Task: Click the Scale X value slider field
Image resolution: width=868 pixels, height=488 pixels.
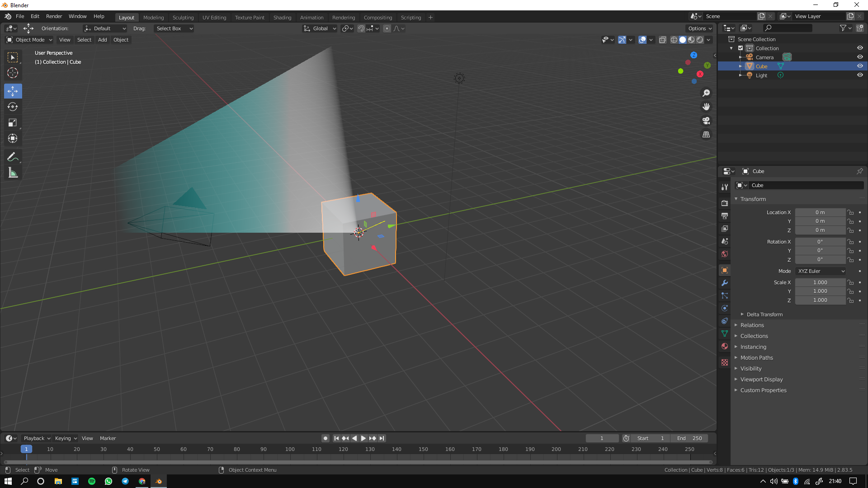Action: (x=820, y=282)
